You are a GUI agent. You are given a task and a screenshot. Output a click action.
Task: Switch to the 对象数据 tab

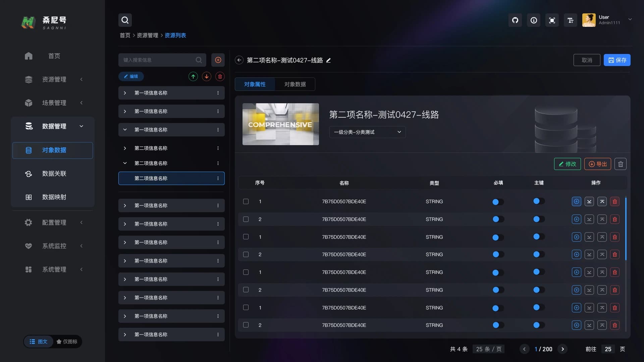point(295,84)
